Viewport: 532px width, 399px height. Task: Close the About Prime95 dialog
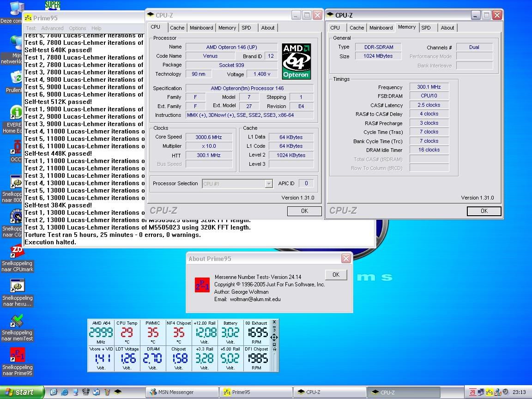click(x=346, y=259)
